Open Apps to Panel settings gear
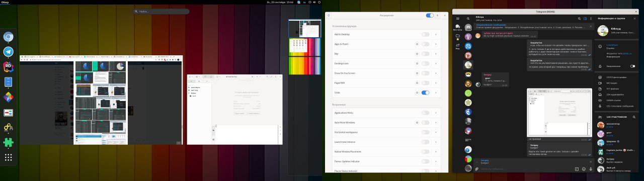 417,44
